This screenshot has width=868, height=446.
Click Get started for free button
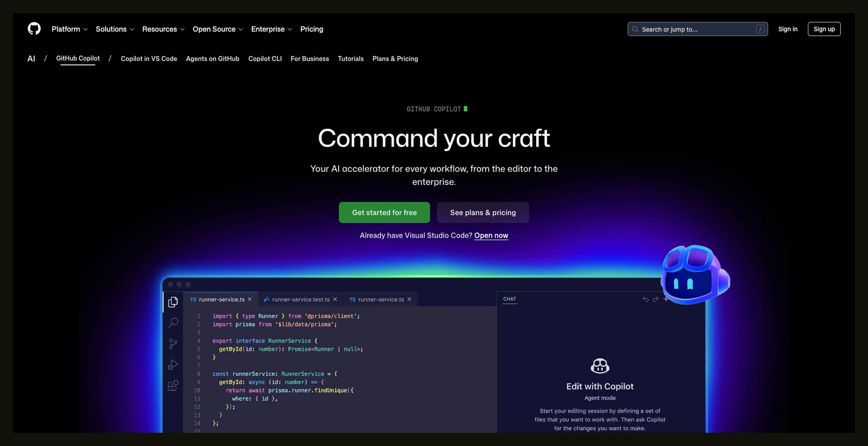pyautogui.click(x=385, y=213)
